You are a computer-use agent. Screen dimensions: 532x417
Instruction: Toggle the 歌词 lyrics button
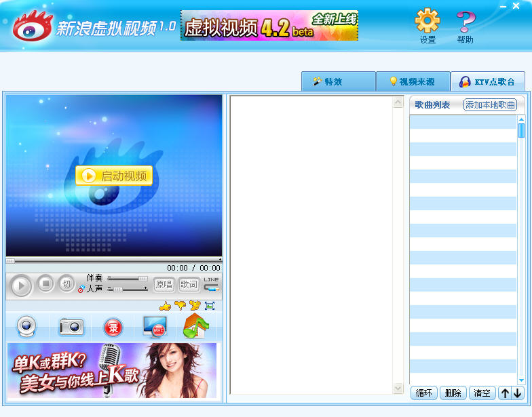tap(189, 285)
